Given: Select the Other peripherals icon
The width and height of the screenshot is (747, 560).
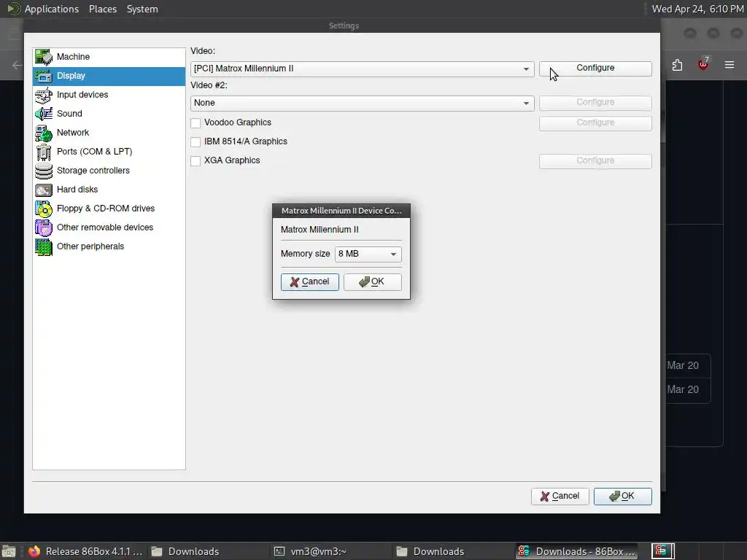Looking at the screenshot, I should pos(43,246).
